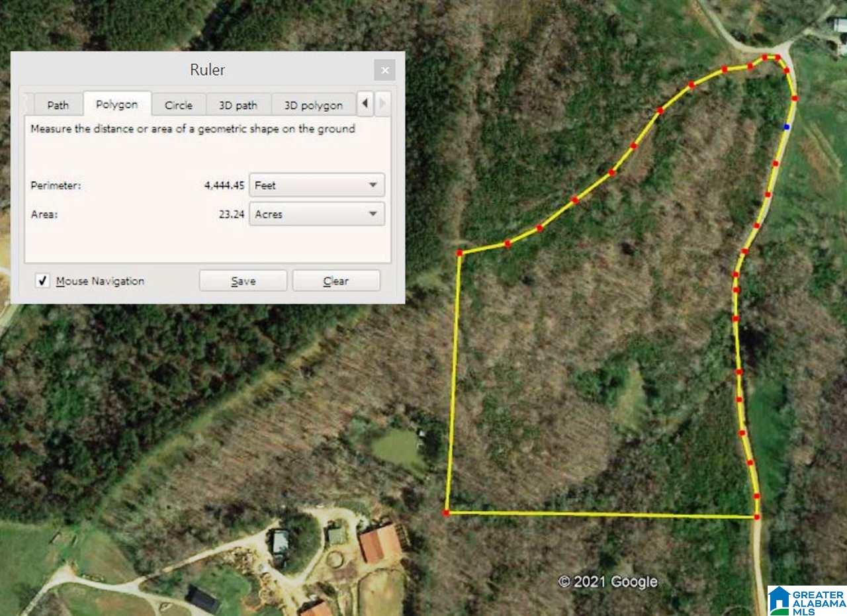Toggle the Mouse Navigation checkbox

coord(42,281)
